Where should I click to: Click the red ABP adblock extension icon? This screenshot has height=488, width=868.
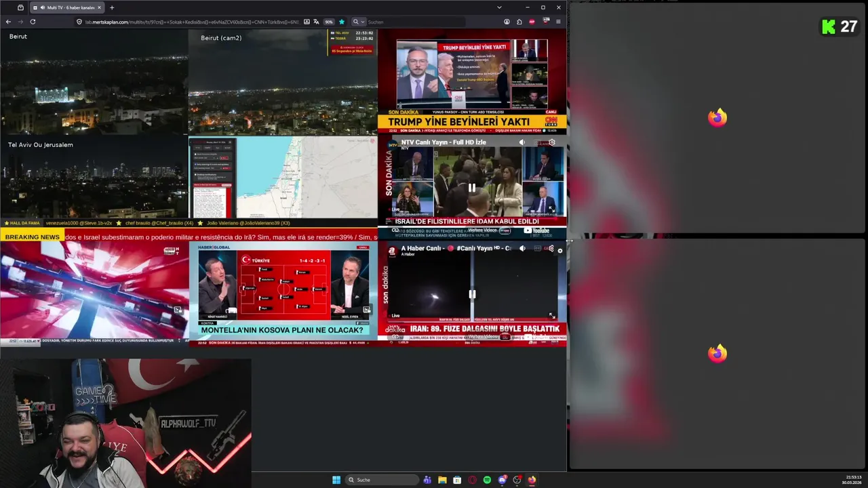tap(532, 22)
